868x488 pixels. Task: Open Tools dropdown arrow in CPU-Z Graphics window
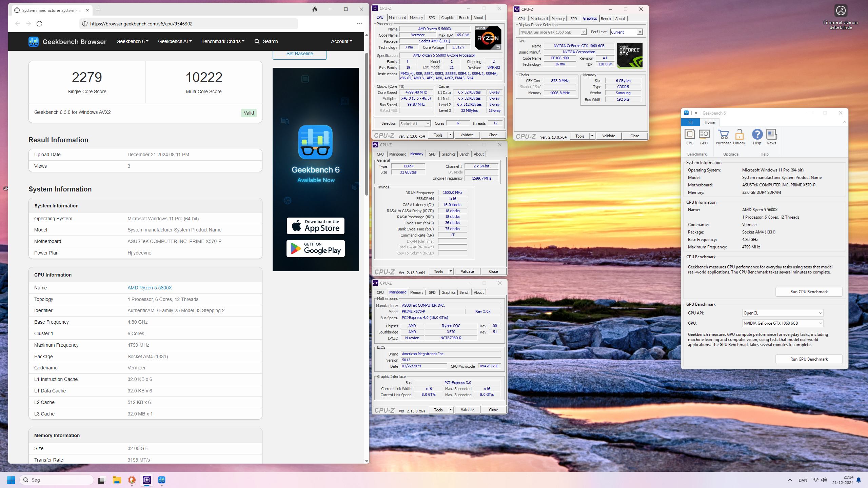click(592, 136)
